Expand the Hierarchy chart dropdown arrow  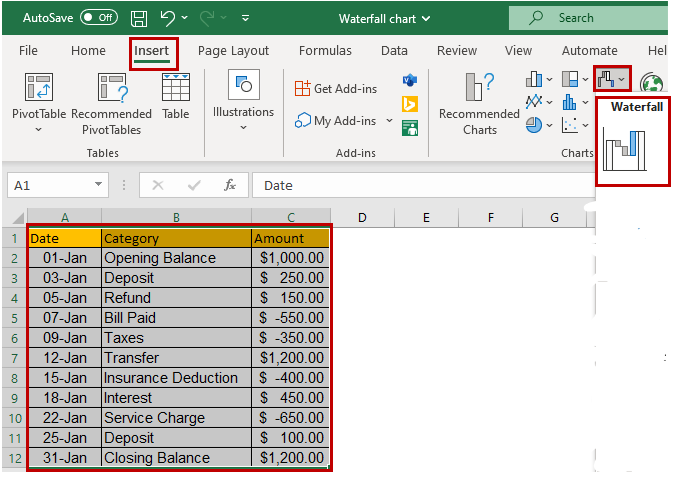(x=585, y=79)
